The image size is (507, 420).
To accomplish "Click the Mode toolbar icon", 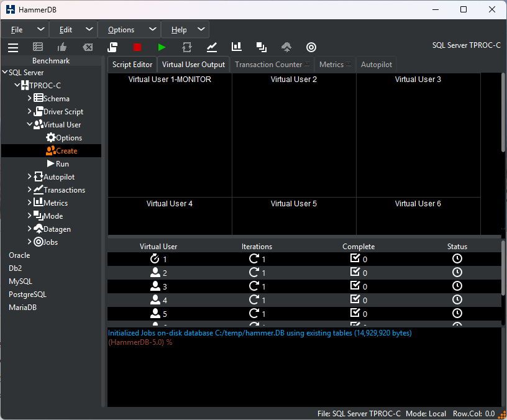I will pyautogui.click(x=262, y=47).
